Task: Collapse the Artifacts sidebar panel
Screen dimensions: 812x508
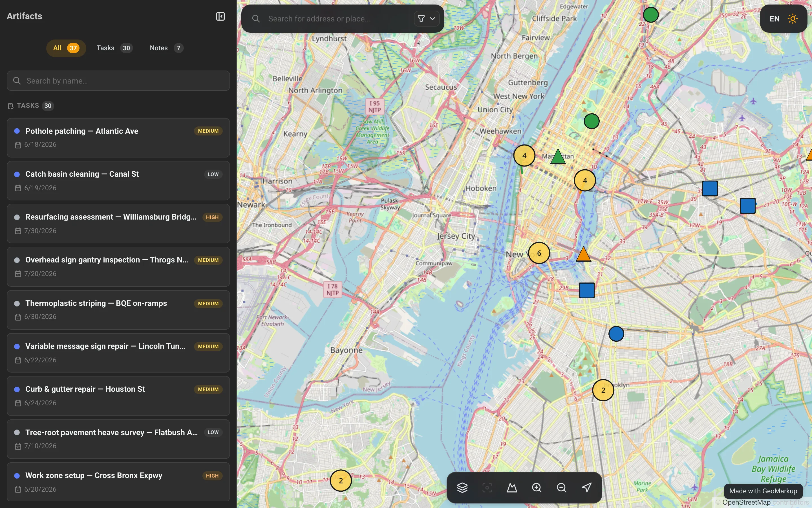Action: click(220, 16)
